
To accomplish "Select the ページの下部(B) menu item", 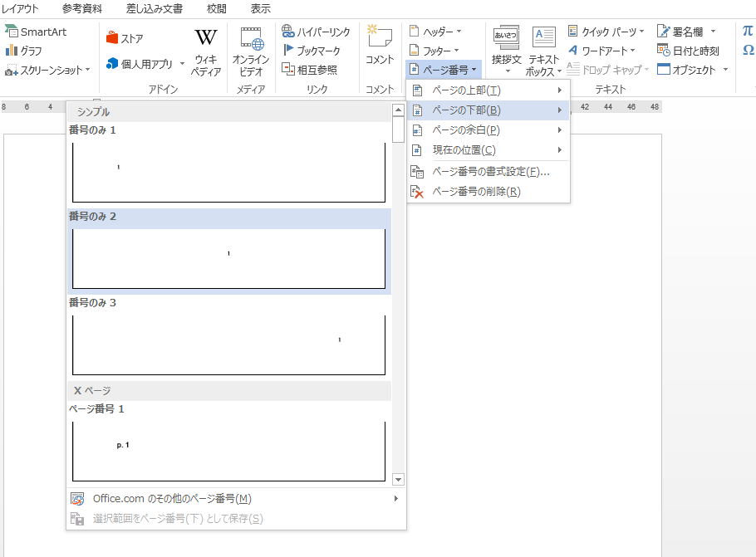I will [488, 110].
